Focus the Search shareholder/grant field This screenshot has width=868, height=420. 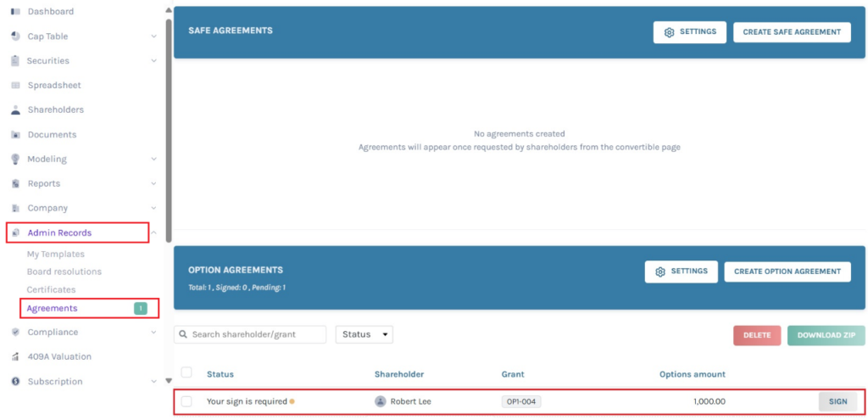click(250, 334)
